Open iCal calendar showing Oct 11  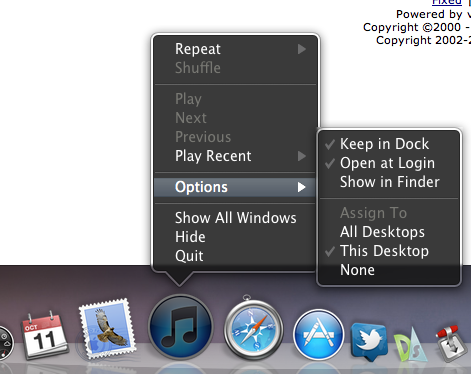pos(45,336)
